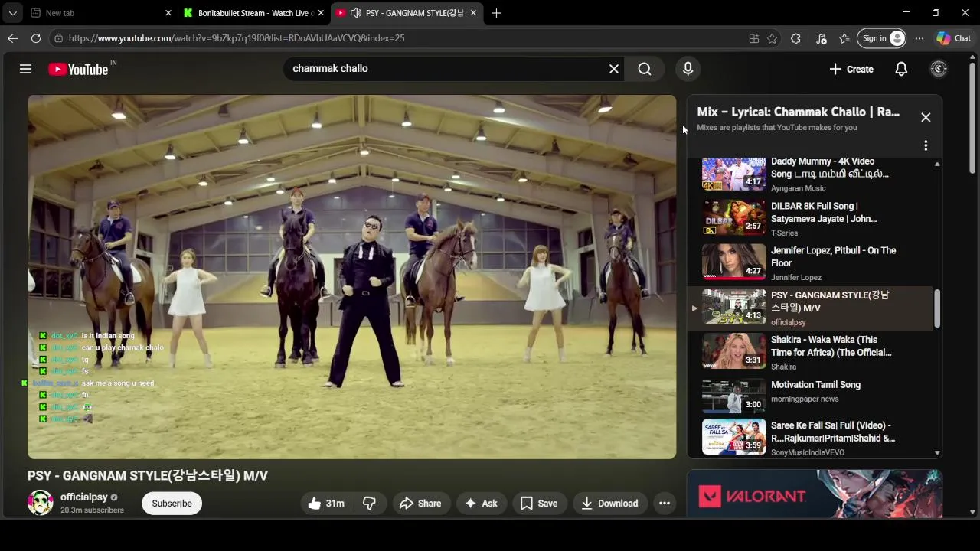Open Mix playlist three-dot options
The image size is (980, 551).
point(926,145)
